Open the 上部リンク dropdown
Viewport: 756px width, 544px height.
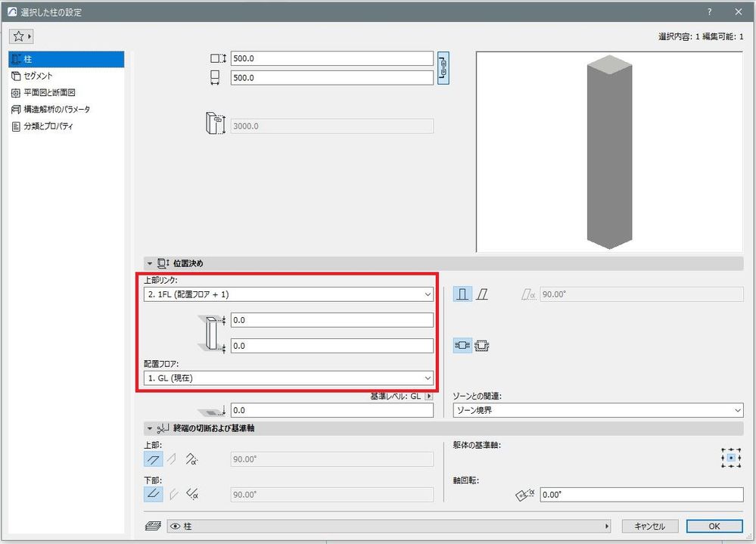[288, 294]
